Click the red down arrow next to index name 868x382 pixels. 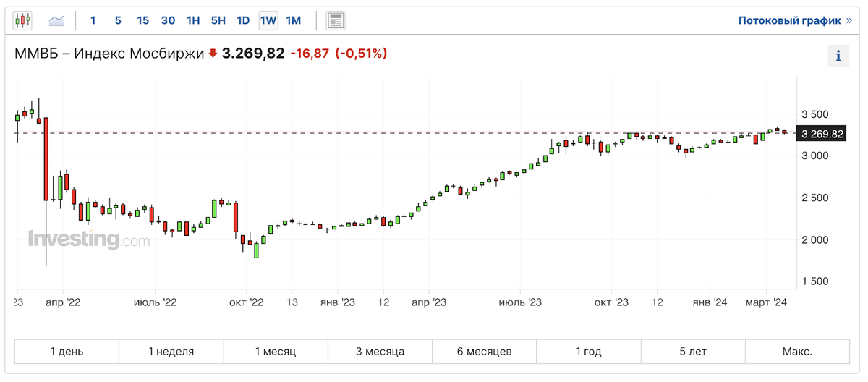coord(213,53)
